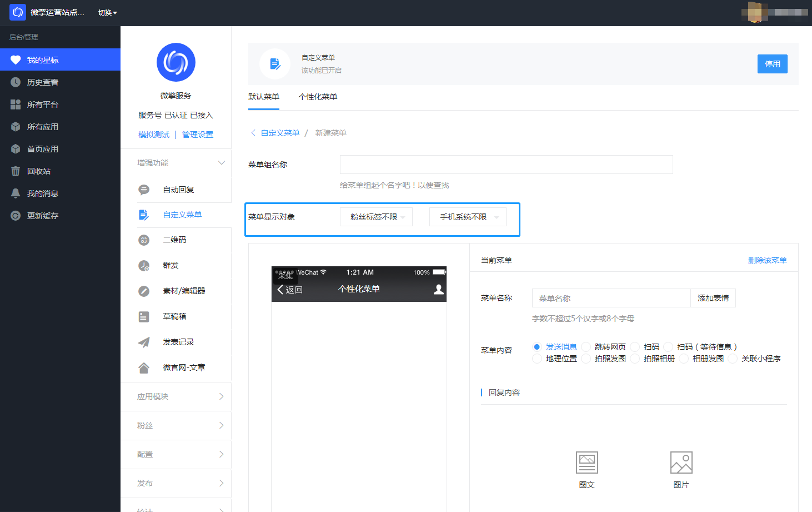Click the cube icon beside 首页应用

tap(16, 148)
